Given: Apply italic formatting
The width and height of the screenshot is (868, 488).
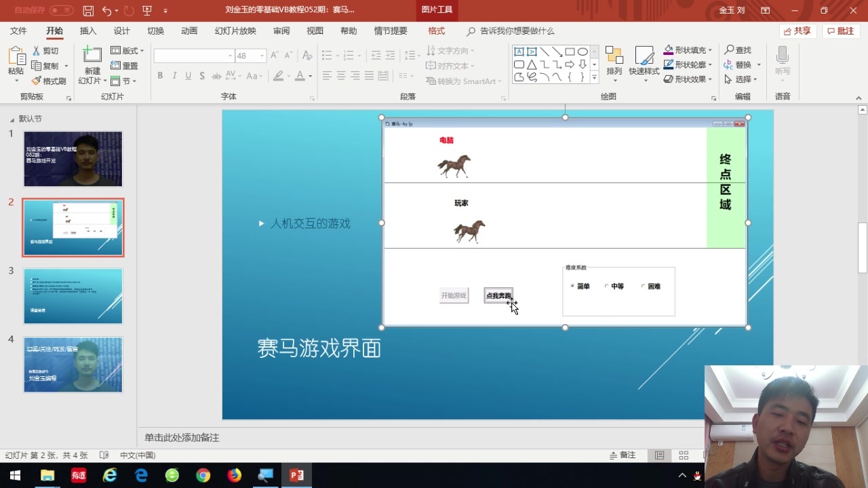Looking at the screenshot, I should 174,76.
